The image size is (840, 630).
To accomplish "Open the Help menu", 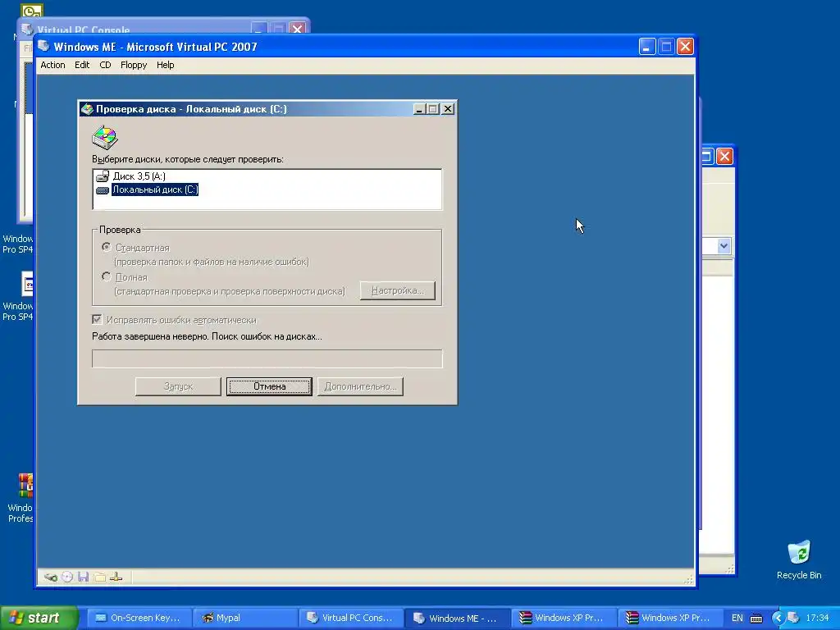I will tap(165, 65).
